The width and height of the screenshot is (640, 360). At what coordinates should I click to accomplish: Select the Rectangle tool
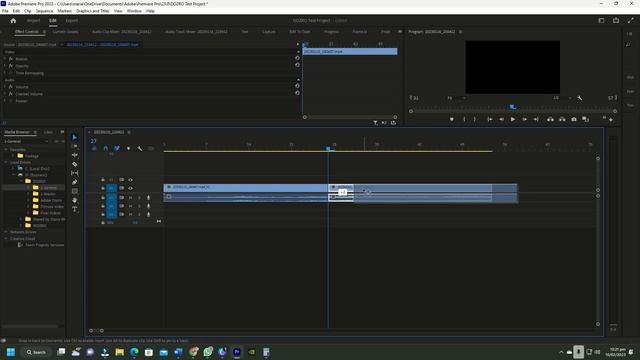(x=74, y=191)
